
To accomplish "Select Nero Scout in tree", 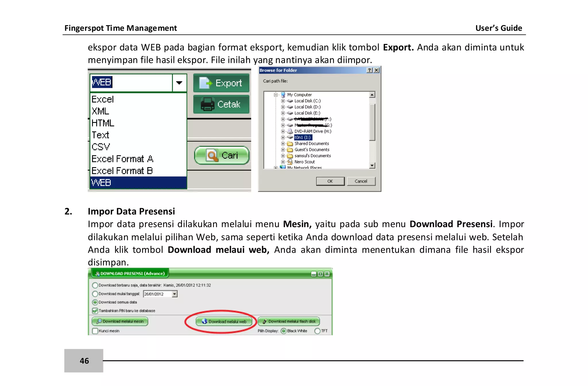I will tap(305, 162).
